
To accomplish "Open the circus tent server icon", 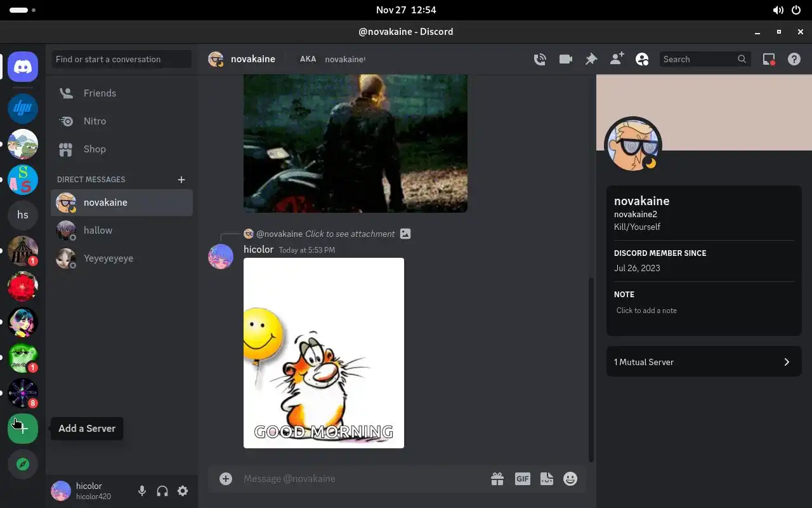I will point(23,251).
